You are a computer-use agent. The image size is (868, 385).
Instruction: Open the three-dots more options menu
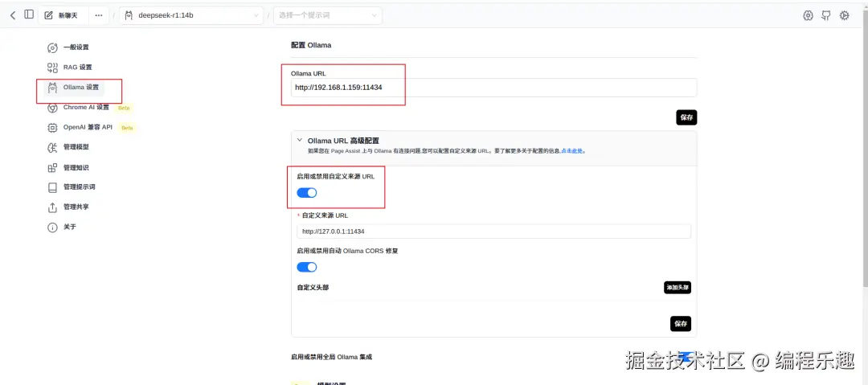pyautogui.click(x=99, y=15)
